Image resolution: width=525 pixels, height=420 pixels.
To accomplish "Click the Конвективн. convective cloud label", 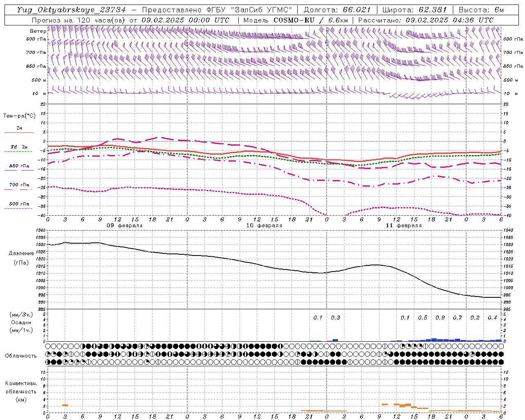I will pos(21,383).
